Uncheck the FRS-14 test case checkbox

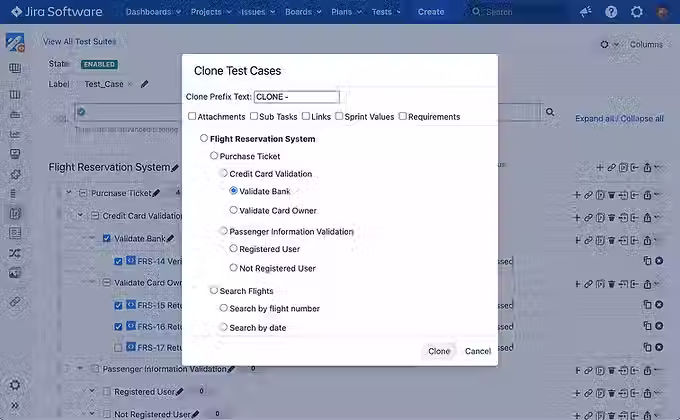(x=118, y=261)
